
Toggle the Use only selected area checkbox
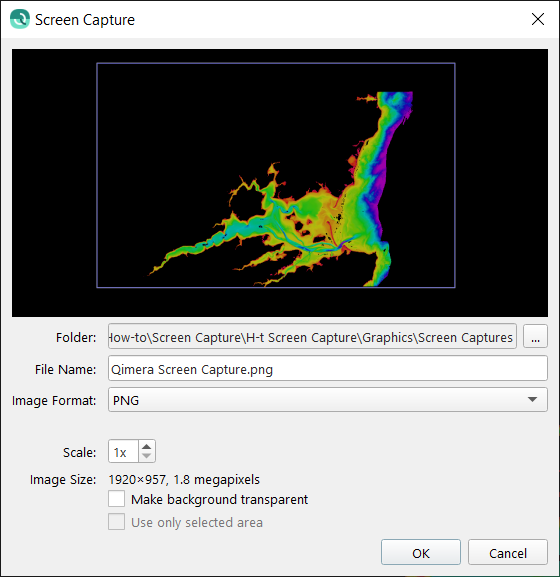(x=117, y=522)
